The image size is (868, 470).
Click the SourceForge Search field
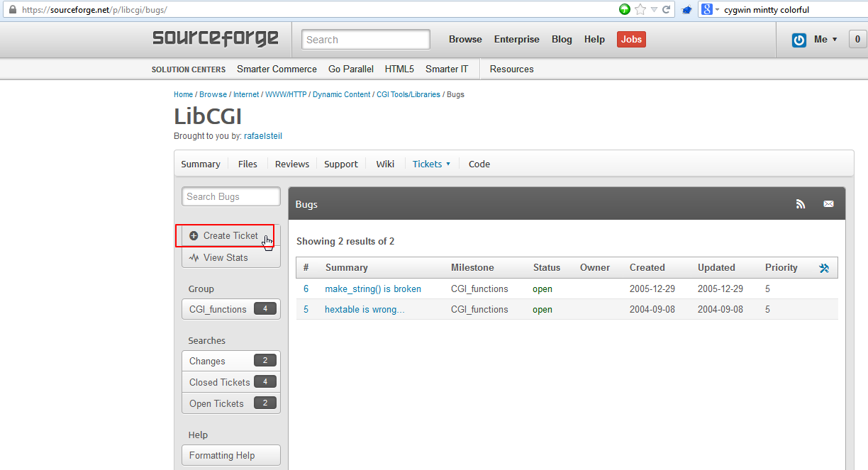click(366, 40)
